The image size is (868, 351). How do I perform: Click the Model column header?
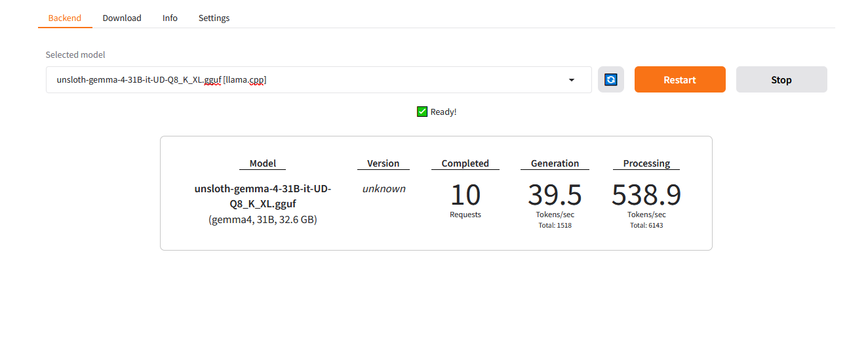[263, 163]
